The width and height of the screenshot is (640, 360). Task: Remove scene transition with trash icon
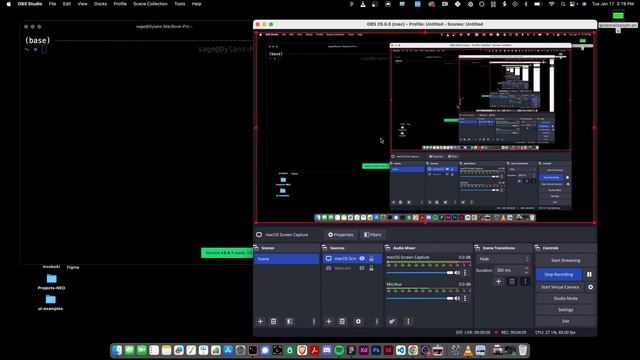coord(512,281)
